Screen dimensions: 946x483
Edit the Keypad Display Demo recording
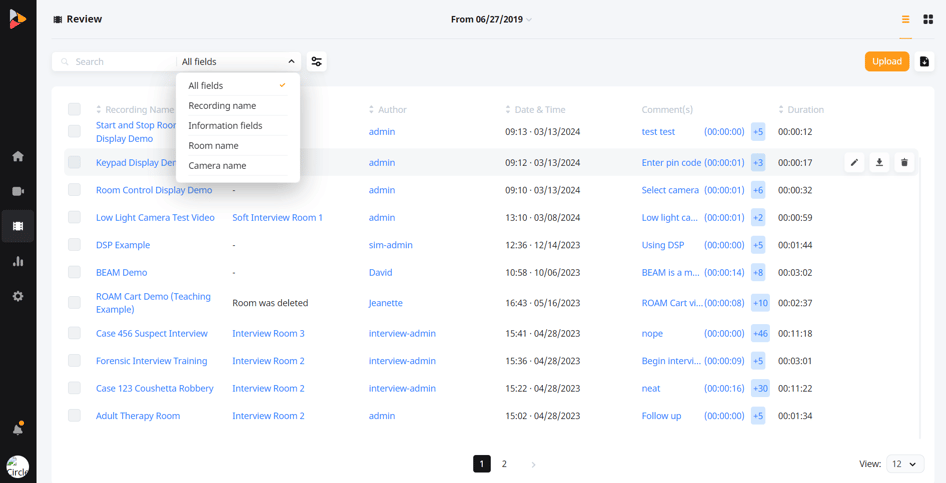(854, 163)
